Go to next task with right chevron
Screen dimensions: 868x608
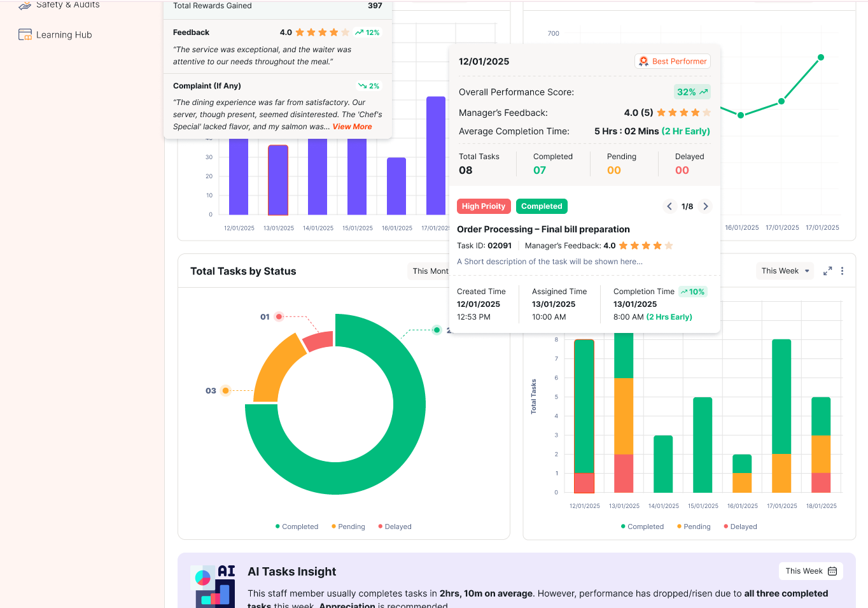point(705,206)
